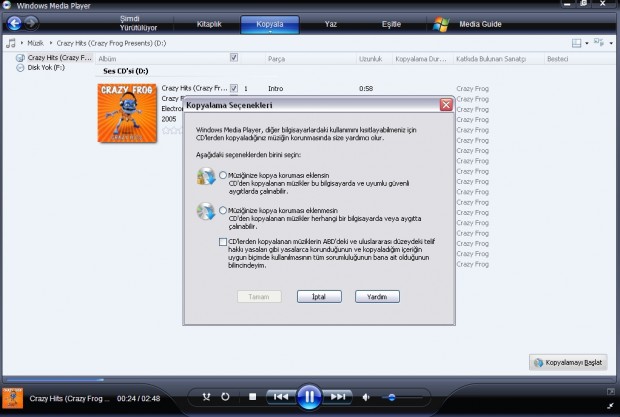Image resolution: width=620 pixels, height=417 pixels.
Task: Open the list pane dropdown arrow
Action: pyautogui.click(x=611, y=43)
